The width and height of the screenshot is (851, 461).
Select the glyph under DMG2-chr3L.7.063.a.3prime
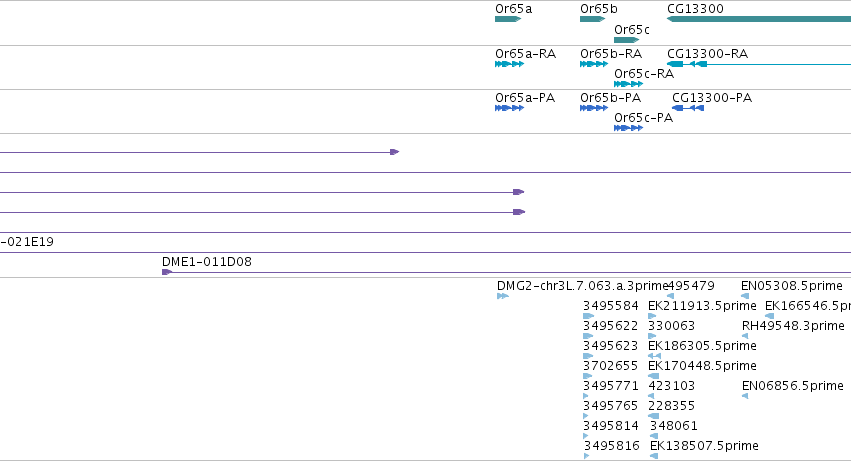(503, 296)
